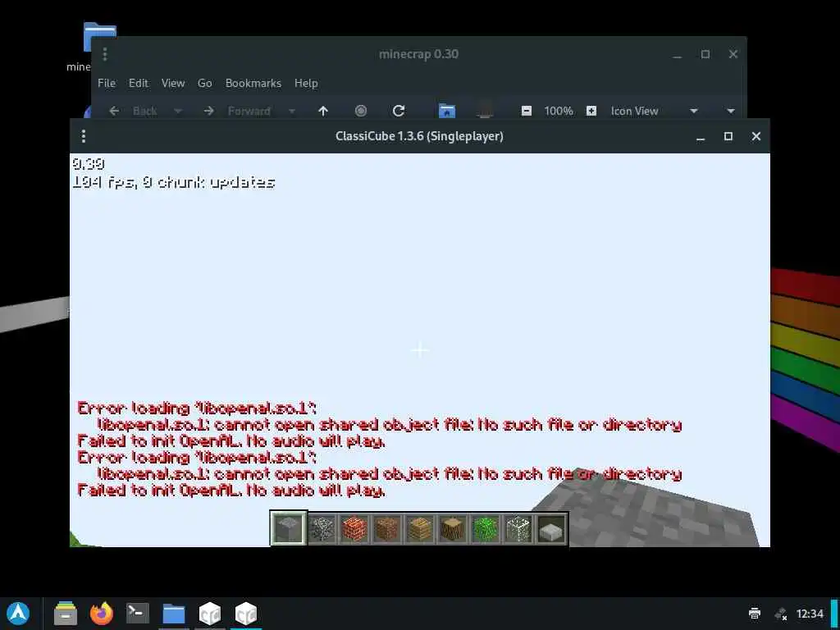Reset zoom via the 100% label

[x=559, y=111]
